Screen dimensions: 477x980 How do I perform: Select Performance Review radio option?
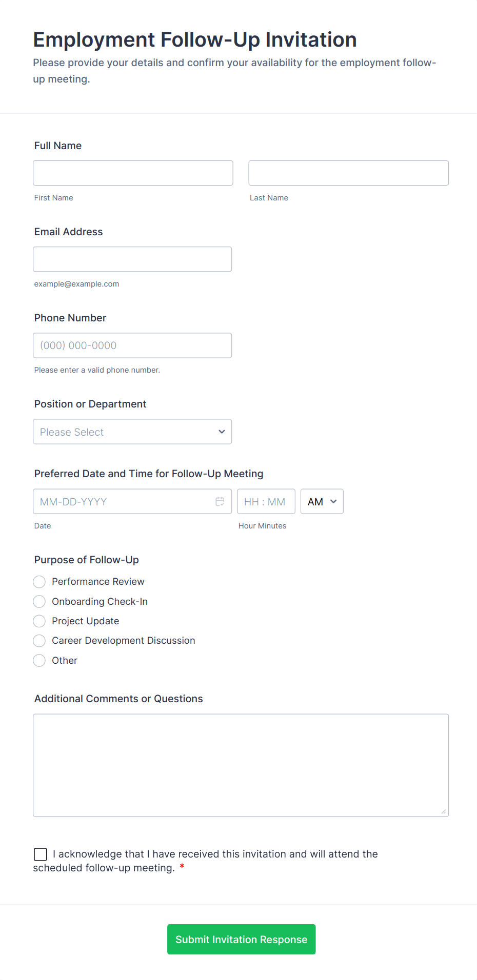tap(39, 582)
